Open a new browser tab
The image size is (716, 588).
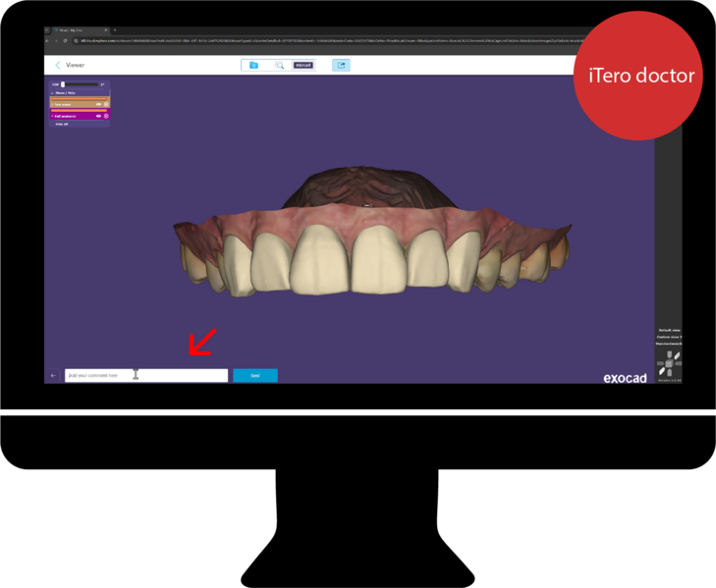pyautogui.click(x=115, y=30)
